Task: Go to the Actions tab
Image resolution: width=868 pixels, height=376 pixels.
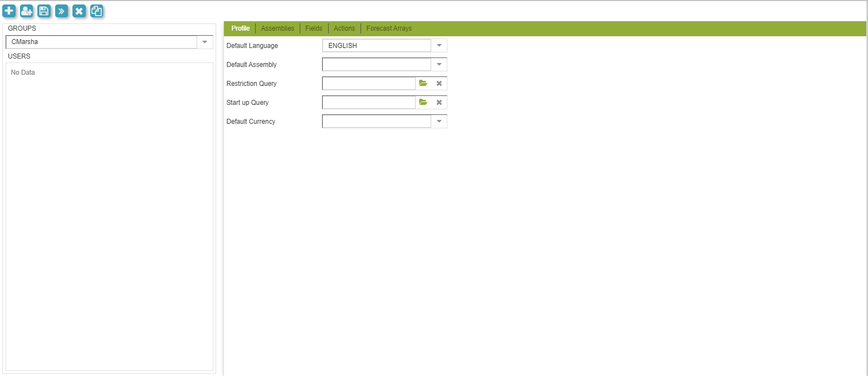Action: (344, 28)
